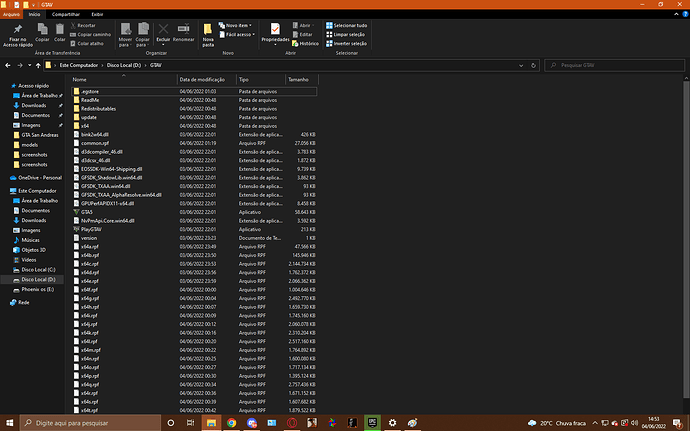Open Opera browser from taskbar
Screen dimensions: 690x431
coord(291,423)
